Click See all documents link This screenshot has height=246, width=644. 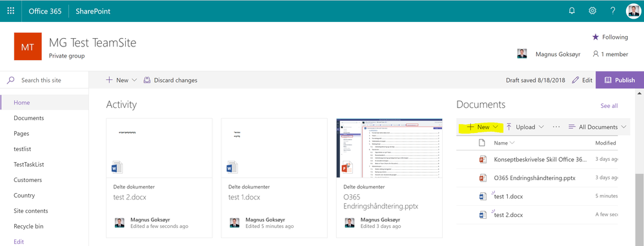pyautogui.click(x=609, y=105)
